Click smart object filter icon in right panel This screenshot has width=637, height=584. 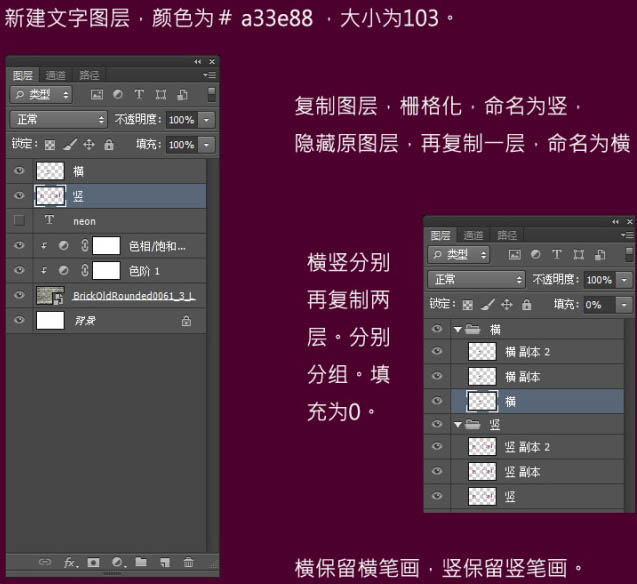[x=600, y=255]
